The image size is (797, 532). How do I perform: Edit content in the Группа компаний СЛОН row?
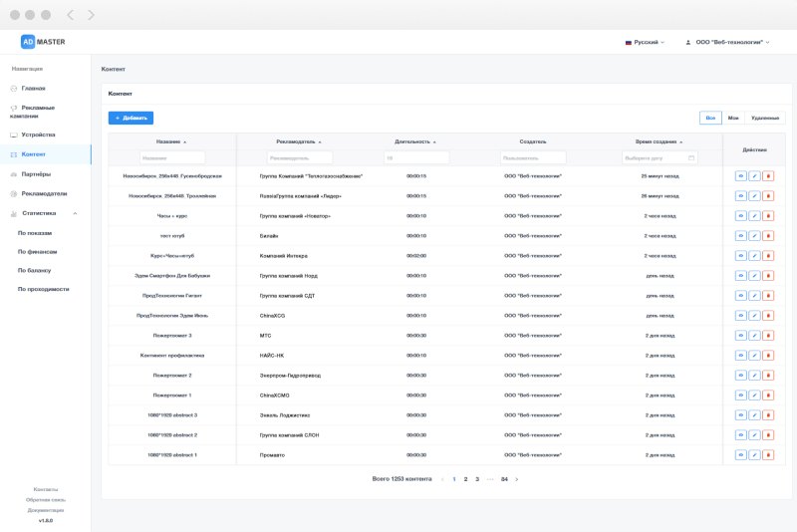[754, 435]
